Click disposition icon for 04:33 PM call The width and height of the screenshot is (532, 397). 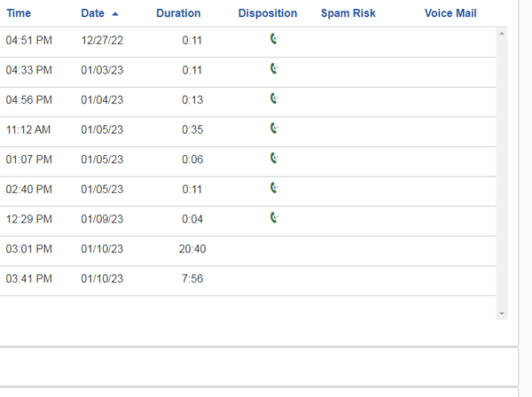275,69
